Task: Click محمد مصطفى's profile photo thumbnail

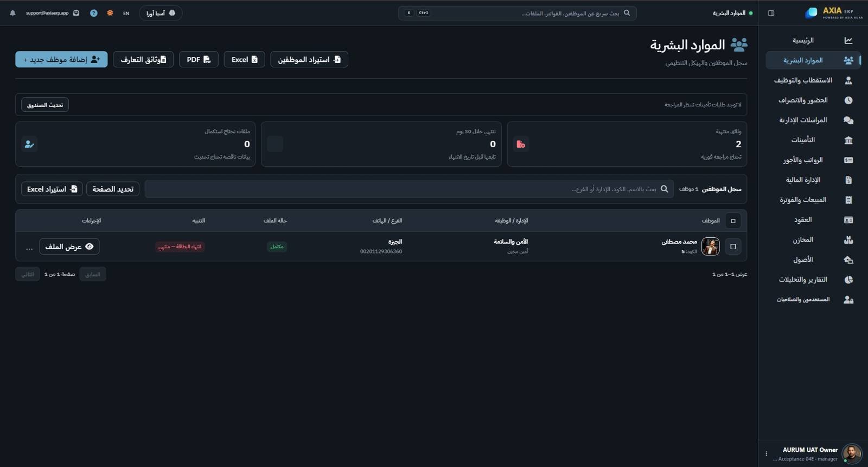Action: click(711, 247)
